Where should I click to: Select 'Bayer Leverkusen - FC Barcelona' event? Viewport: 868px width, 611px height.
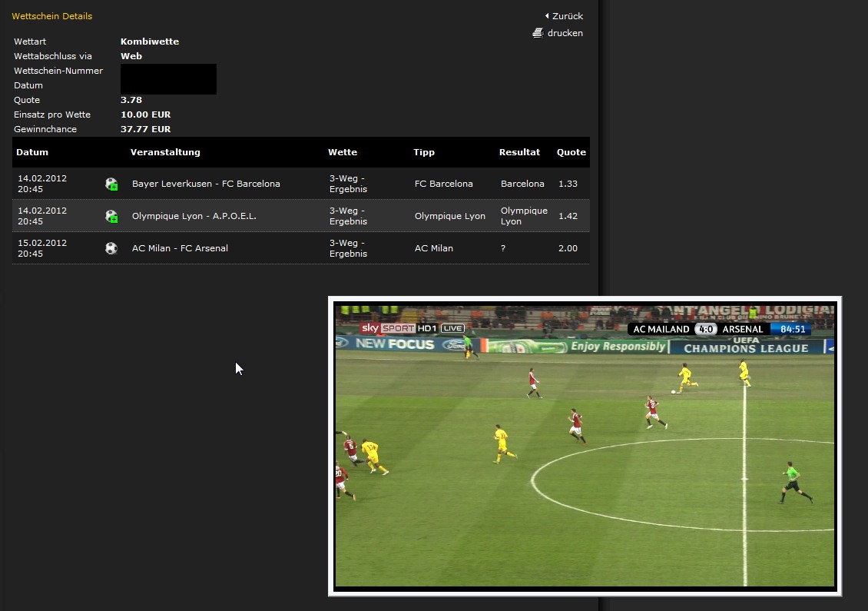tap(206, 184)
